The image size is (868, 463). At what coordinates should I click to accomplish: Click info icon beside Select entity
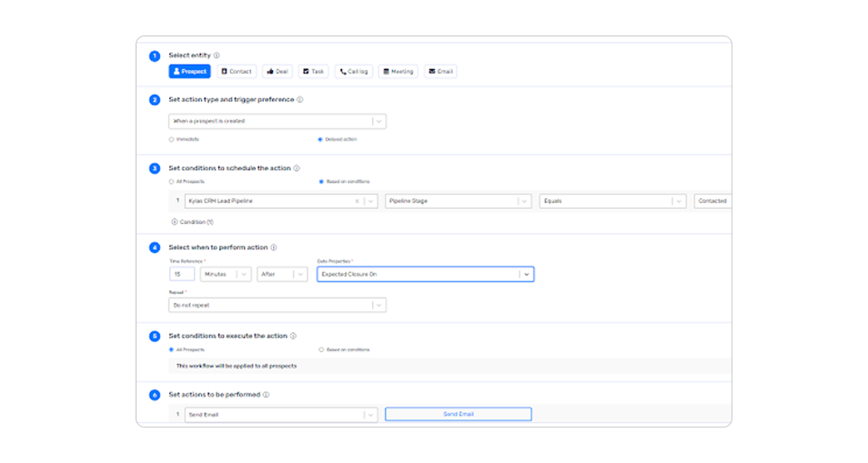[217, 55]
